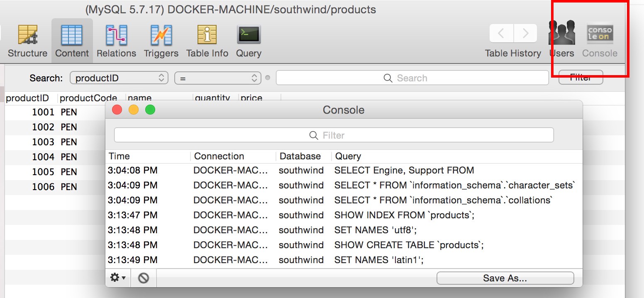Open the equals operator dropdown

[217, 78]
